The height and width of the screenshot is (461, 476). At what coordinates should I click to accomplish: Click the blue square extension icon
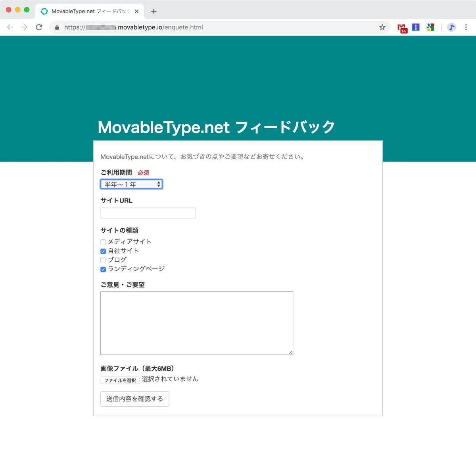(x=416, y=27)
